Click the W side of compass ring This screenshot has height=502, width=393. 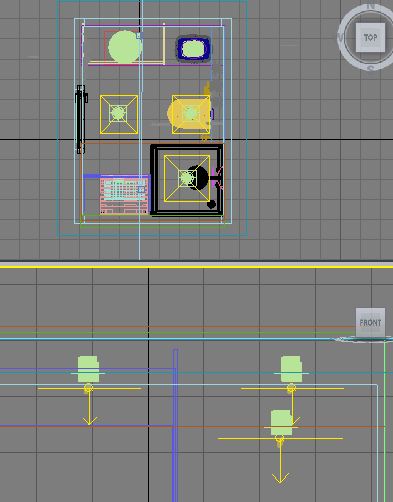(x=340, y=37)
